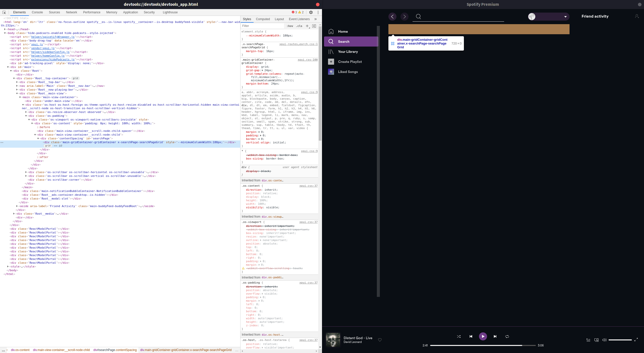
Task: Expand the style element node
Action: tap(8, 266)
